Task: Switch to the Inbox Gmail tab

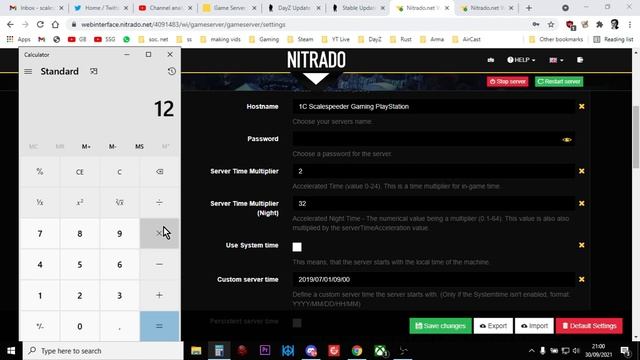Action: click(36, 8)
